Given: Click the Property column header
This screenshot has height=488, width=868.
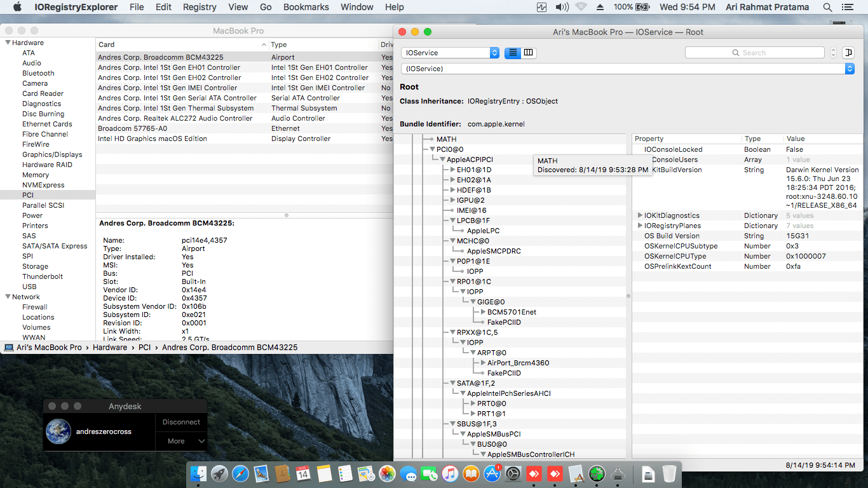Looking at the screenshot, I should 687,139.
